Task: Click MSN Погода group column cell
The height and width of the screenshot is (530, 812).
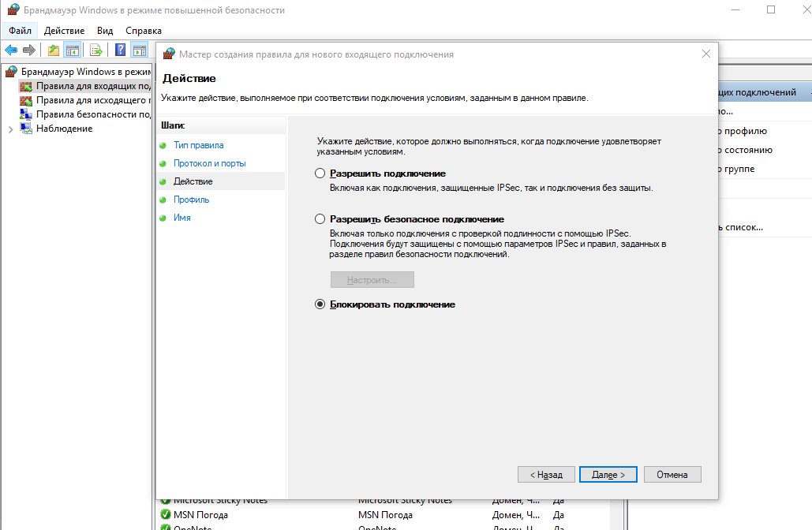Action: click(x=385, y=515)
